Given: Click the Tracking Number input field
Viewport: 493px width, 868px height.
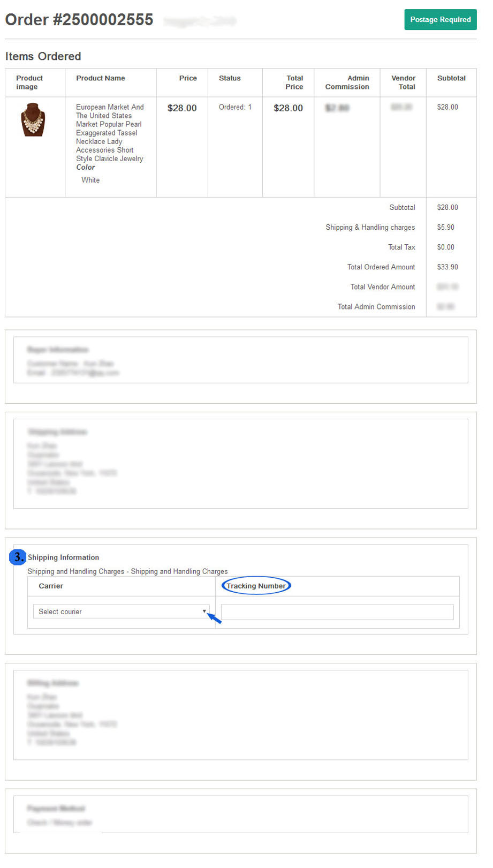Looking at the screenshot, I should click(x=337, y=612).
